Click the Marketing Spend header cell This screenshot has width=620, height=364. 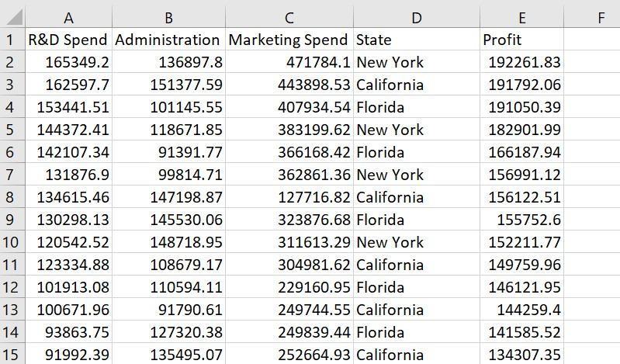tap(289, 39)
